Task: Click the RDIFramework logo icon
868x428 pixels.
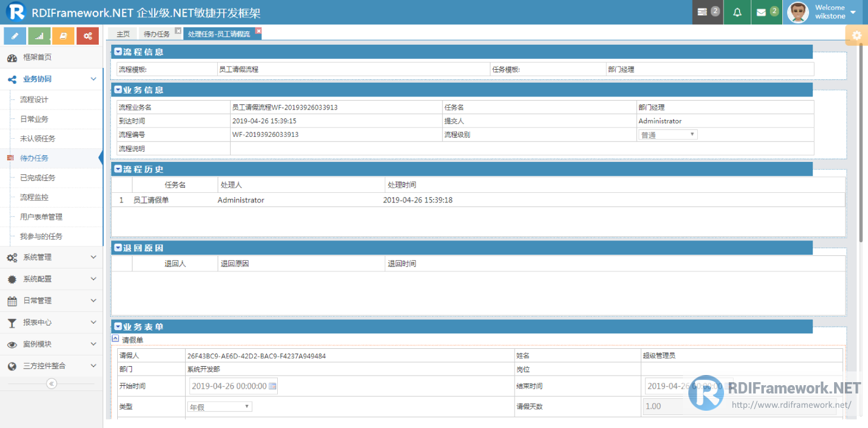Action: tap(15, 12)
